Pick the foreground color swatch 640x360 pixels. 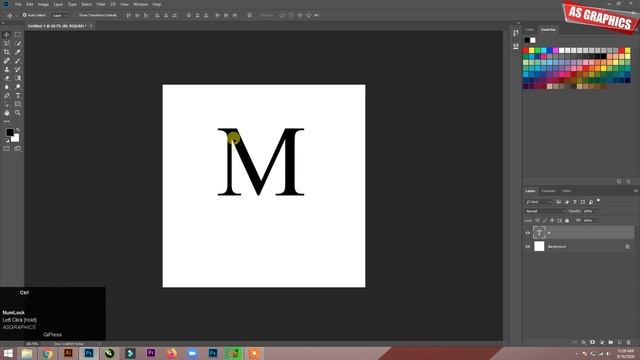point(9,132)
